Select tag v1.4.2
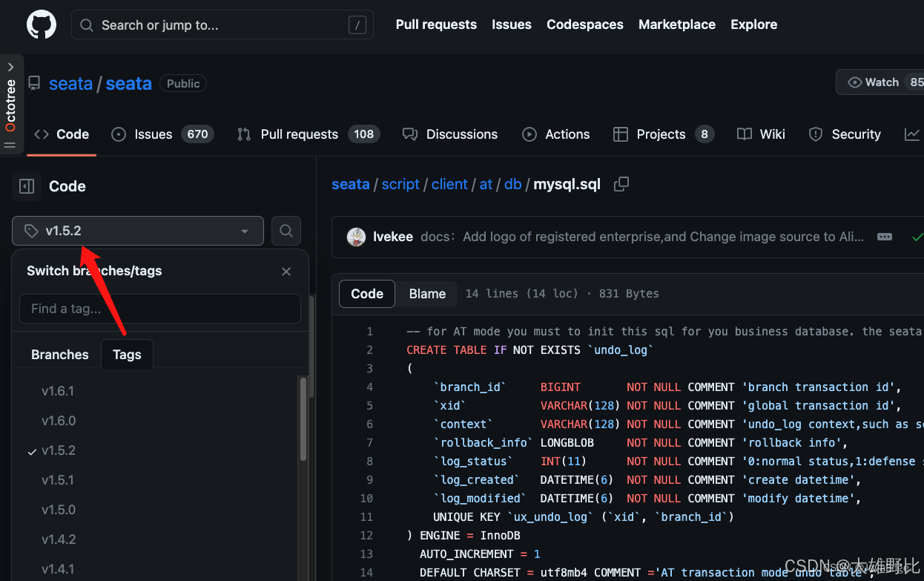The image size is (924, 581). [x=59, y=539]
